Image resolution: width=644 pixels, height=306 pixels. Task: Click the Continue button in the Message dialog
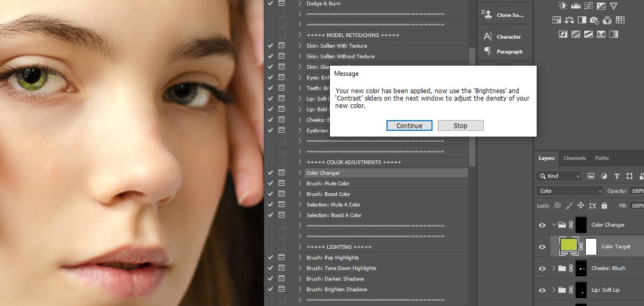[409, 125]
